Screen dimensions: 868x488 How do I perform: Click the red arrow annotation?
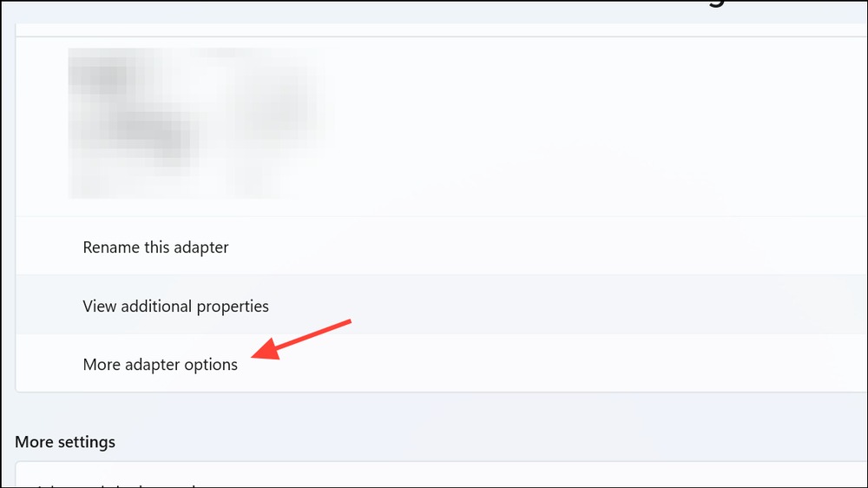[x=302, y=340]
